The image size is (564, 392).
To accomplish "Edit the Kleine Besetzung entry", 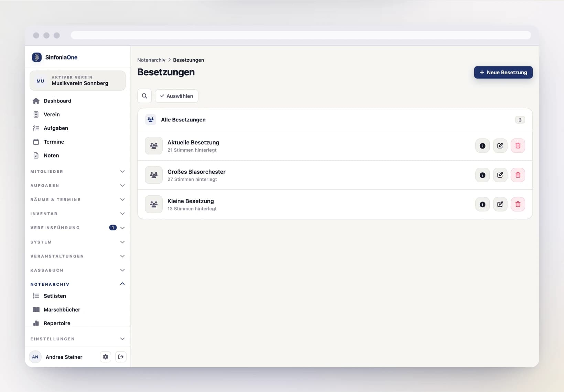I will coord(500,204).
